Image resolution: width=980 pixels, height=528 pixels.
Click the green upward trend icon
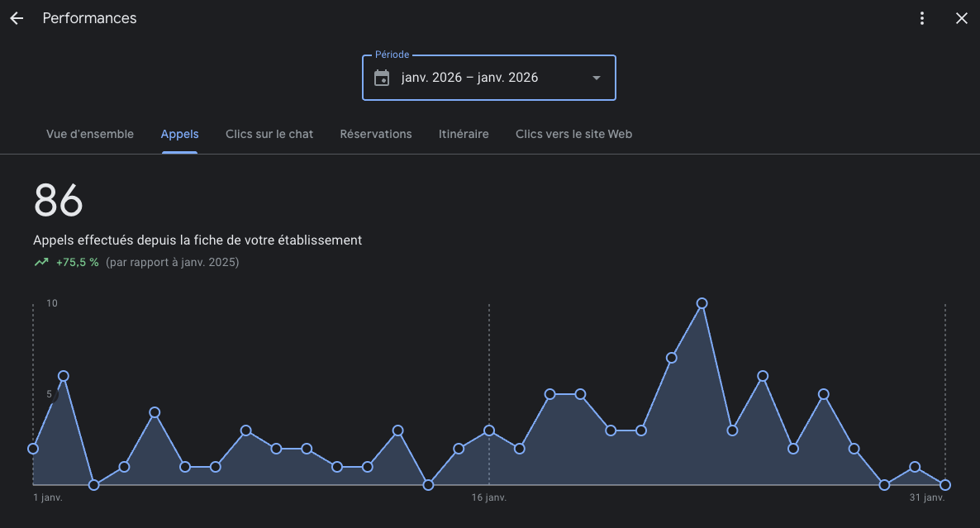pos(41,263)
